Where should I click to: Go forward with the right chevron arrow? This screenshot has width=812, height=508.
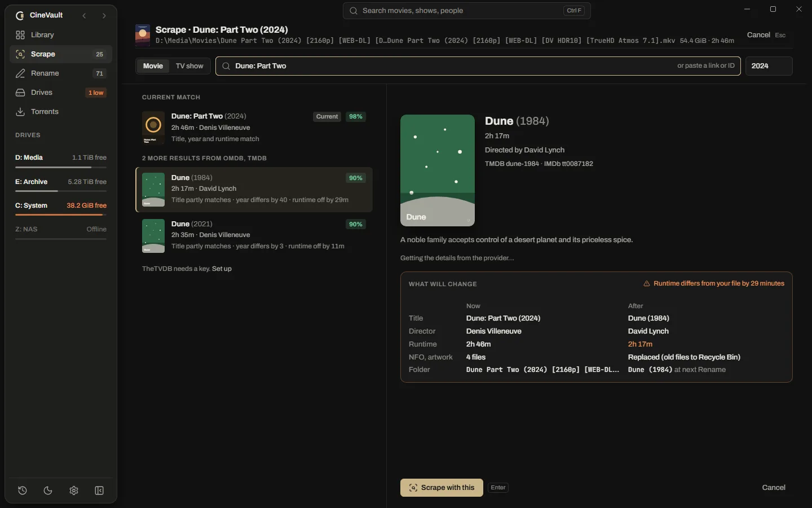pos(104,16)
